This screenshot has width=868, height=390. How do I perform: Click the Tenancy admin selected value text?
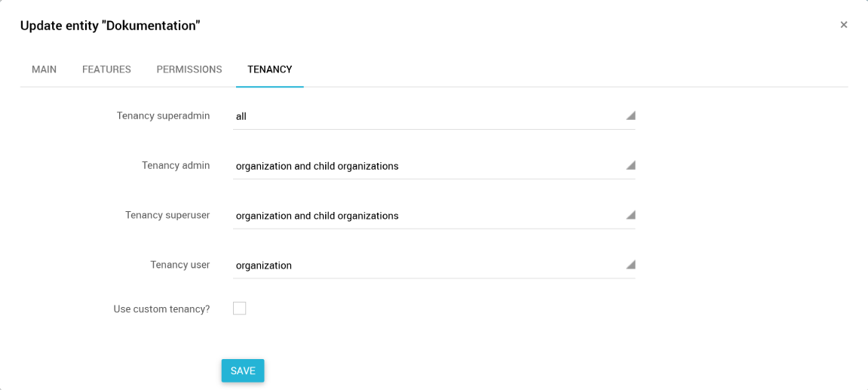(317, 166)
